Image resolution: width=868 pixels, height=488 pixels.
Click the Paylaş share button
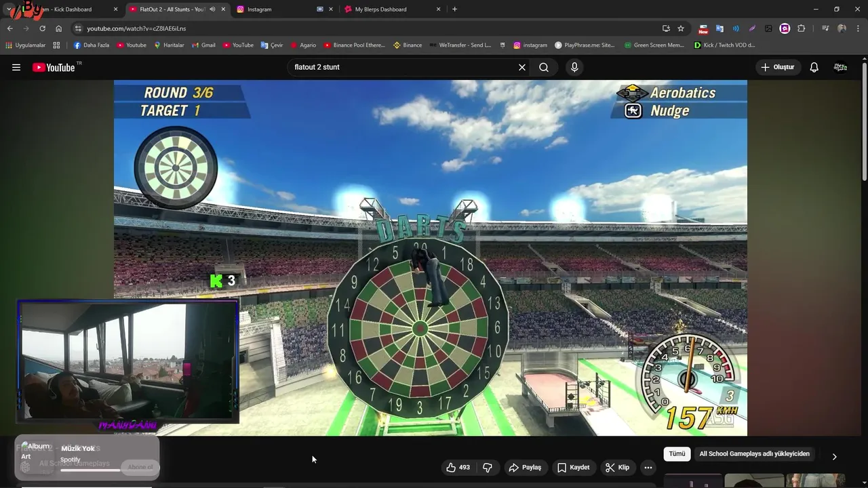point(525,467)
